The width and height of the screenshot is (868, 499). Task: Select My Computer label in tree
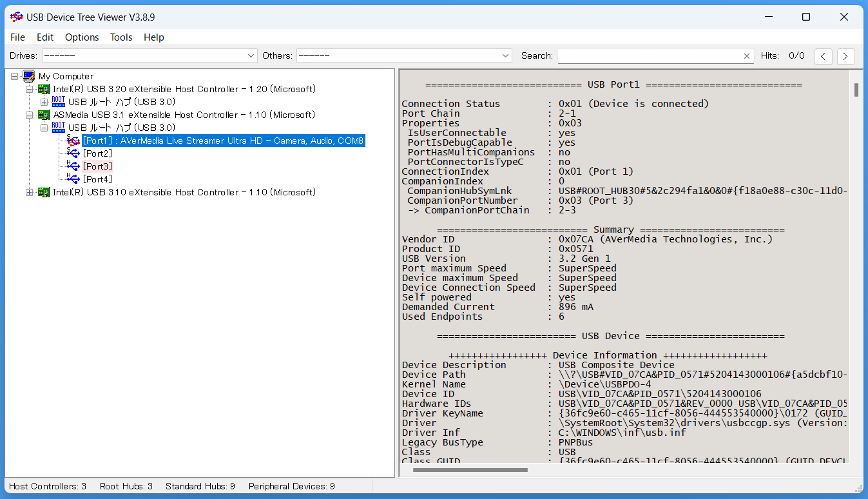coord(66,76)
